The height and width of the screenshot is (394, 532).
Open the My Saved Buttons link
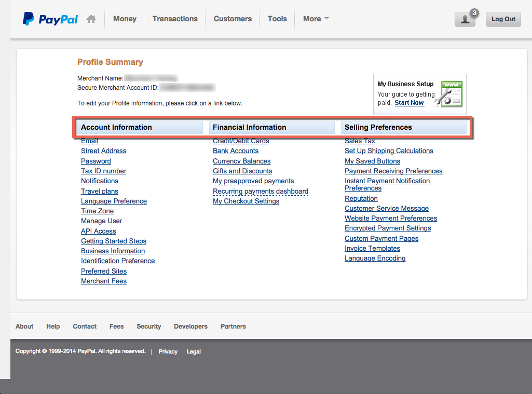point(373,161)
